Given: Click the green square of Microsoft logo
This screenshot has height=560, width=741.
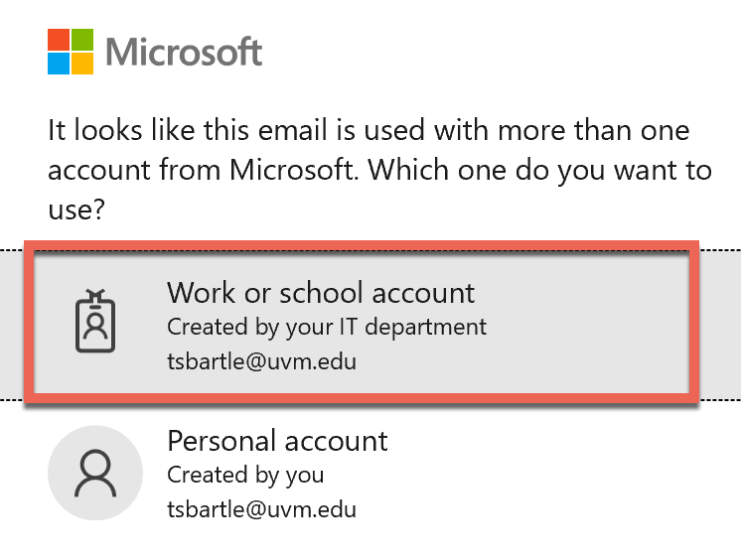Looking at the screenshot, I should [82, 40].
